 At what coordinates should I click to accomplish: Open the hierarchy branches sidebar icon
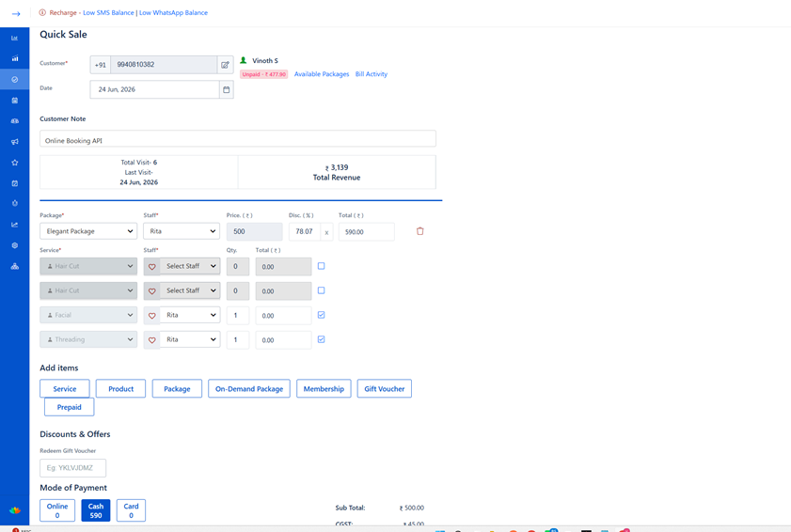(x=15, y=266)
